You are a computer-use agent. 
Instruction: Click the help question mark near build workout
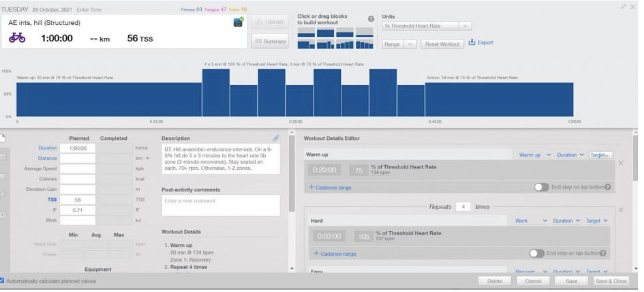(x=371, y=19)
